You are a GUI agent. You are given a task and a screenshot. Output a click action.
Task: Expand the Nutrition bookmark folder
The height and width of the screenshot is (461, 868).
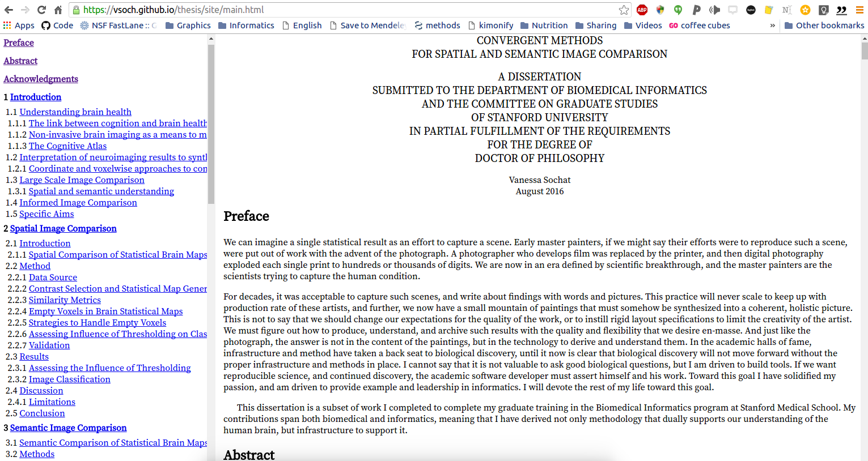coord(544,25)
